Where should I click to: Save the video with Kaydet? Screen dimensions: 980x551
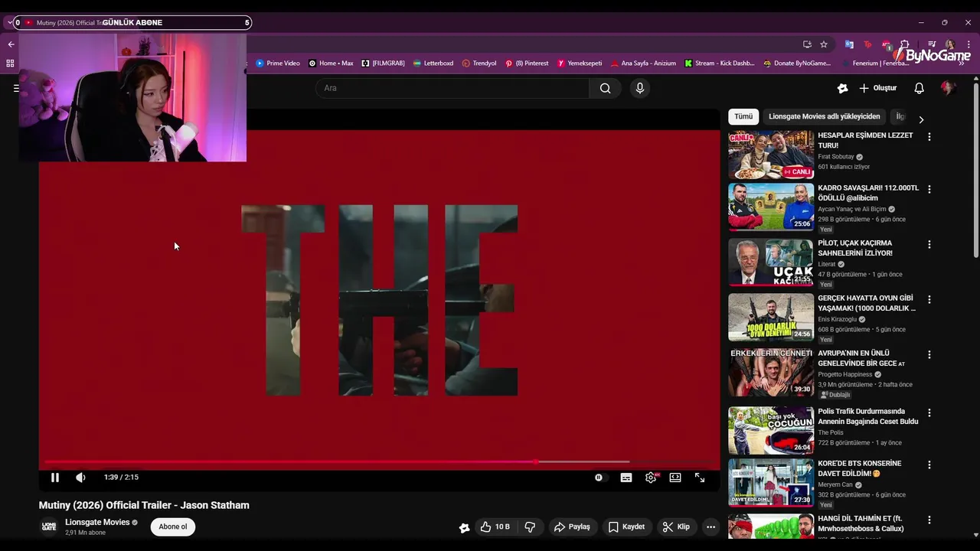626,527
